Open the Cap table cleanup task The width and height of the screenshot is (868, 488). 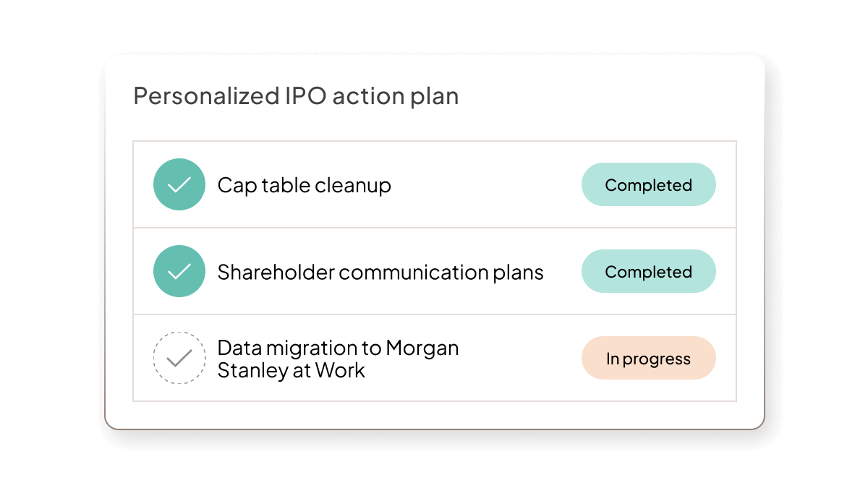click(x=304, y=185)
